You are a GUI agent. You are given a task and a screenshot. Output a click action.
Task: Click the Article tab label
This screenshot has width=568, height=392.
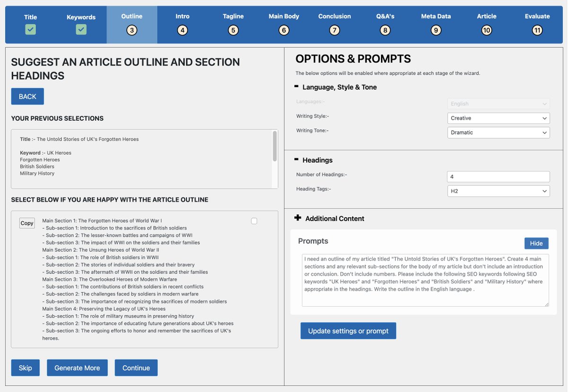pyautogui.click(x=487, y=16)
